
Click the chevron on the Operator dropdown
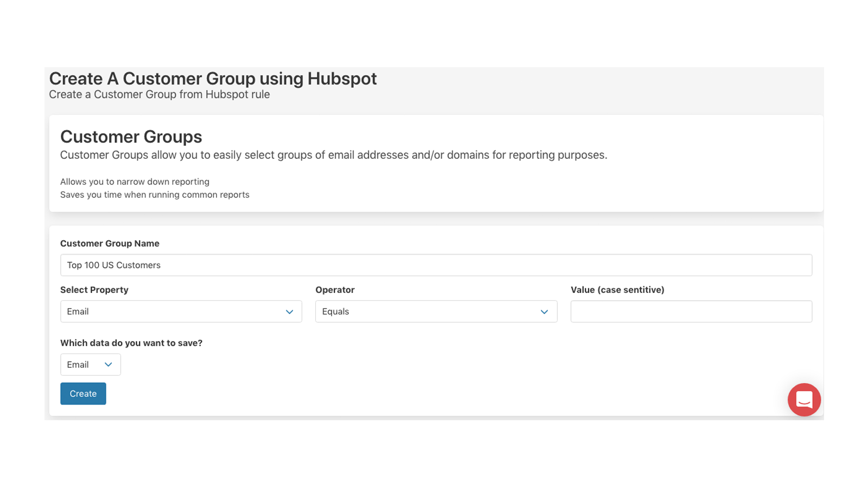[544, 312]
